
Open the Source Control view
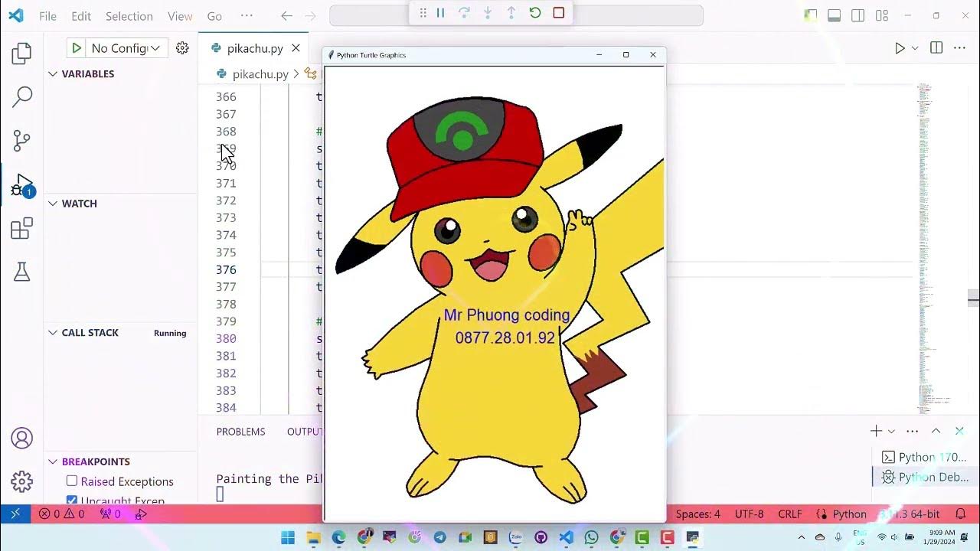21,140
